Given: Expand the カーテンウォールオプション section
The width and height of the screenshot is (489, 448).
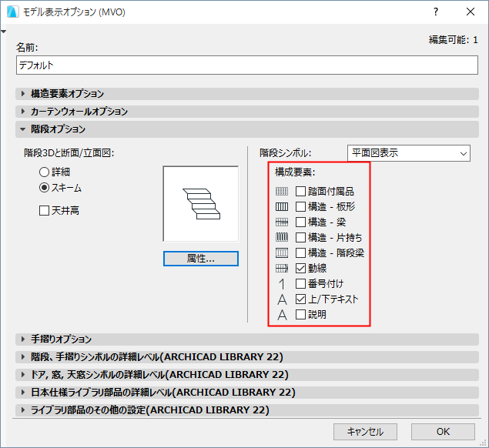Looking at the screenshot, I should [247, 112].
